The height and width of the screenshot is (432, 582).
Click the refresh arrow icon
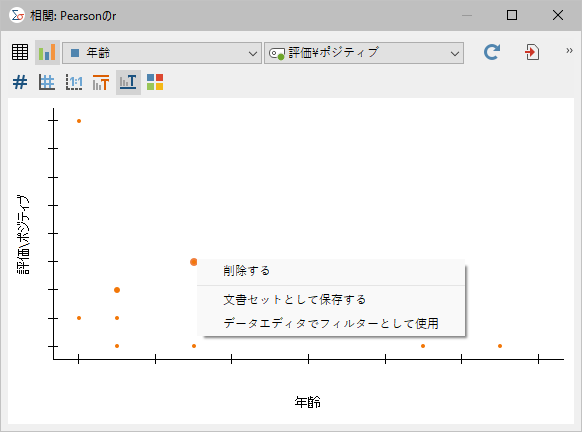(x=492, y=52)
